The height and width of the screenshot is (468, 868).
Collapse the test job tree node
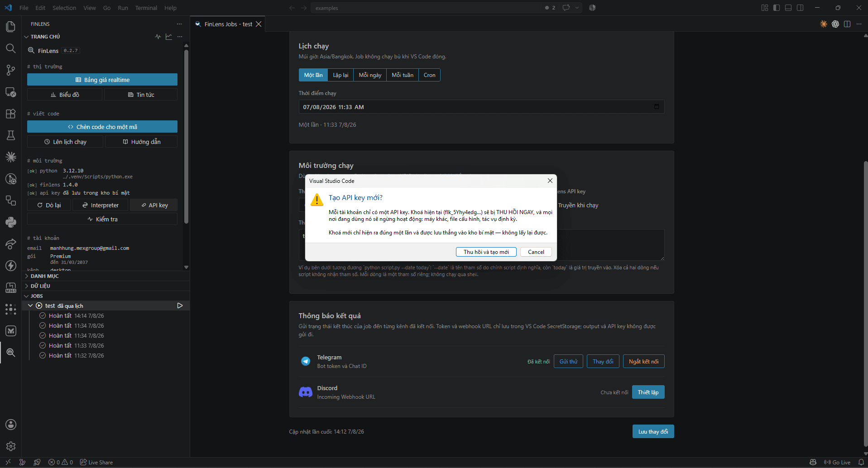pos(30,306)
